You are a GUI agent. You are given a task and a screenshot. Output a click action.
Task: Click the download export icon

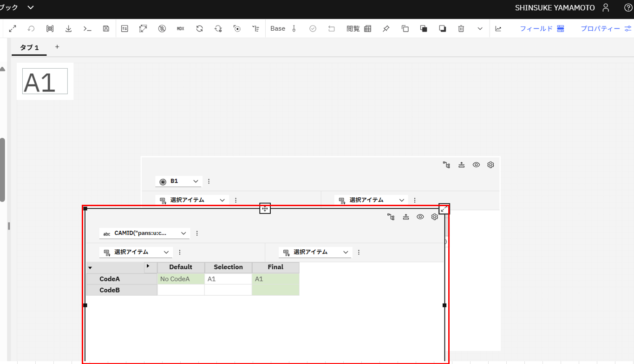pos(68,29)
